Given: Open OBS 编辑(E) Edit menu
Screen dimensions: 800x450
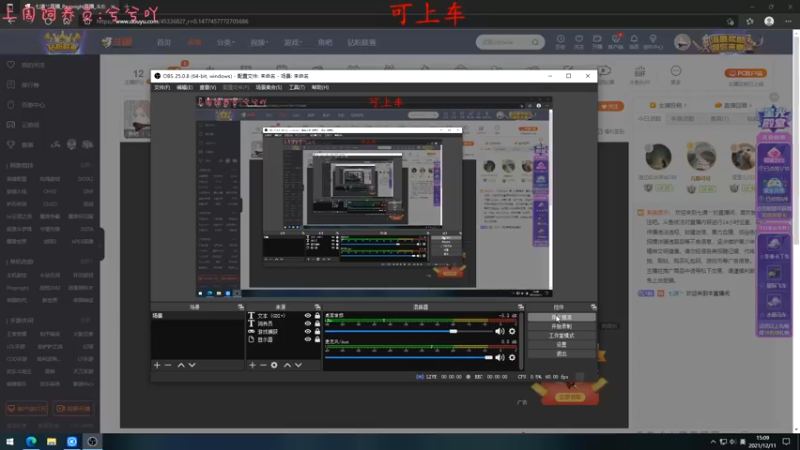Looking at the screenshot, I should tap(184, 87).
